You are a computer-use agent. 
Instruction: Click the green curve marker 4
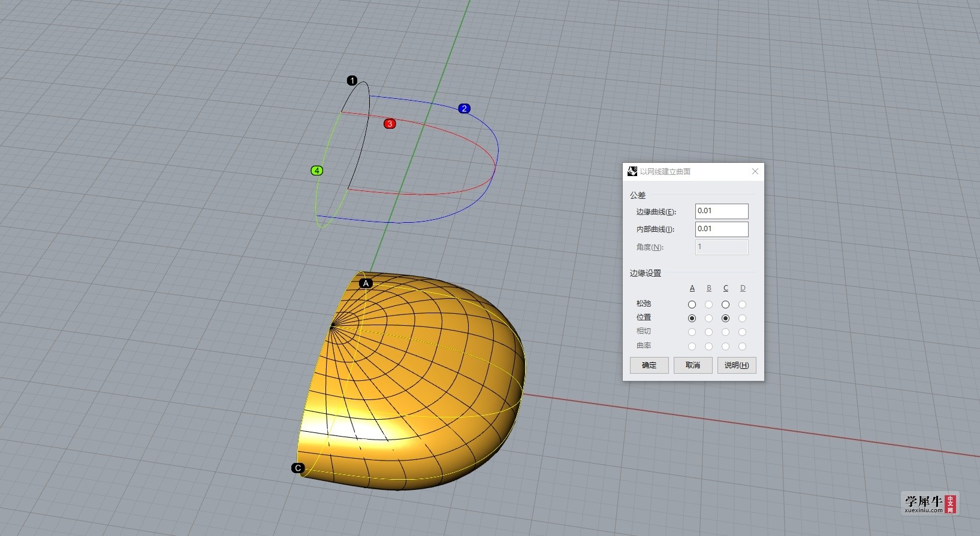point(316,171)
